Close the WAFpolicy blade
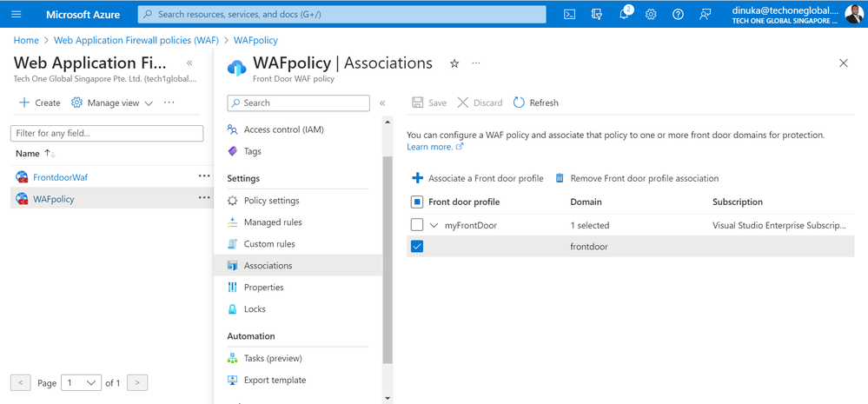The image size is (868, 404). point(844,63)
